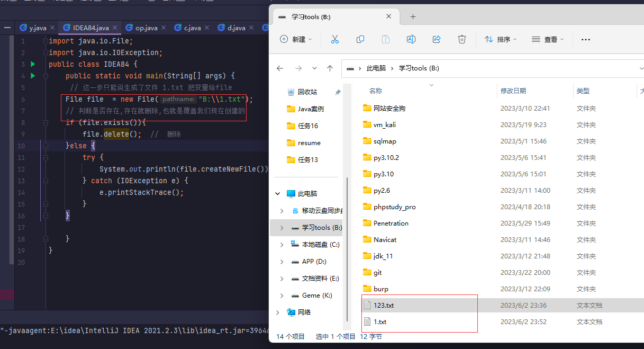This screenshot has height=349, width=644.
Task: Collapse the 此电脑 tree node
Action: [x=278, y=194]
